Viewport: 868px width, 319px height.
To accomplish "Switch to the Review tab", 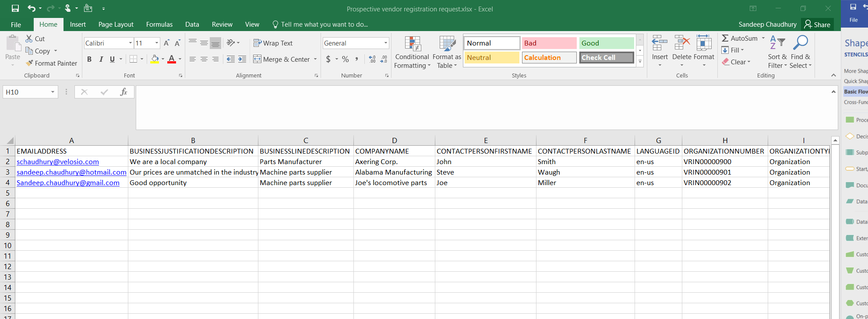I will (222, 25).
